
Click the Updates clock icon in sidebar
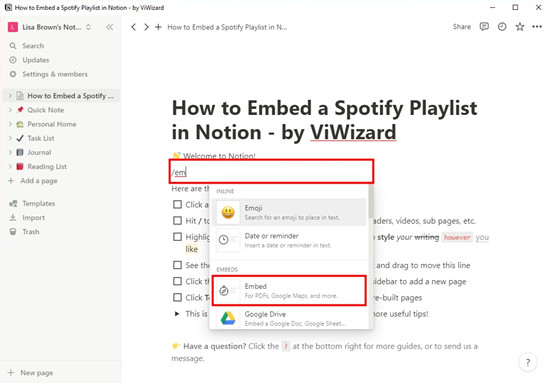pyautogui.click(x=13, y=60)
